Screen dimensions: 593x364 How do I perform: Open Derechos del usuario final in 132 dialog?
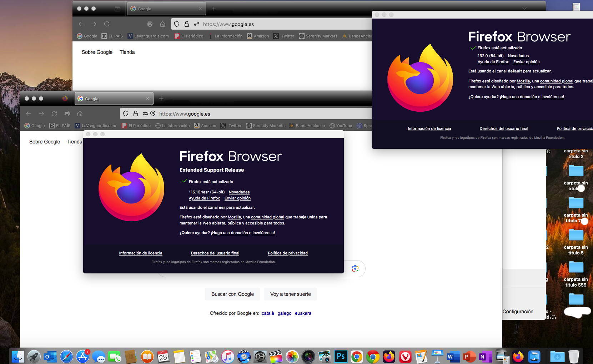pyautogui.click(x=504, y=128)
